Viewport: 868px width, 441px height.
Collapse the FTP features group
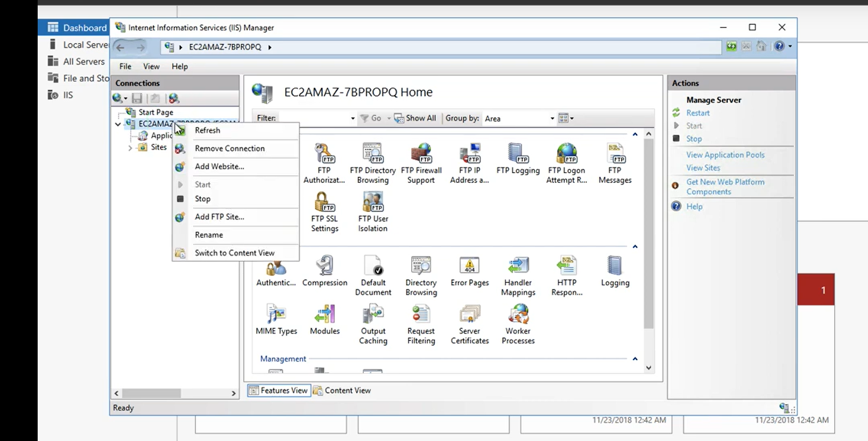(x=635, y=134)
